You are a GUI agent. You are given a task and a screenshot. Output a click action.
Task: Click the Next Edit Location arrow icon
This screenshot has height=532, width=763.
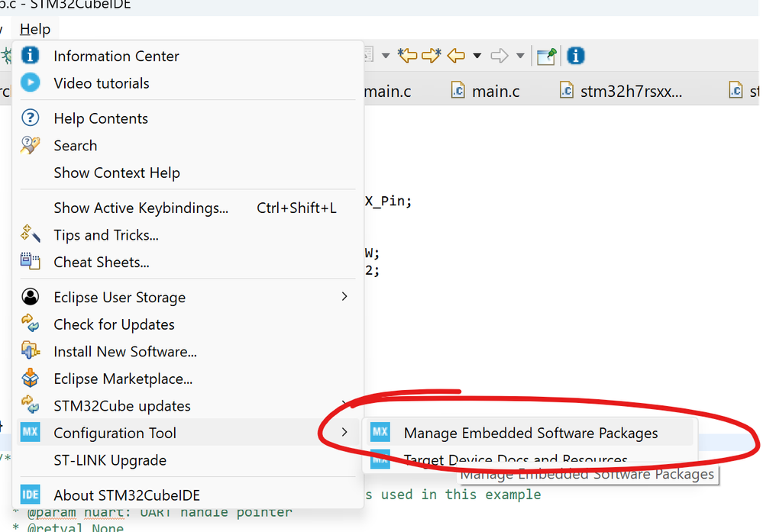click(x=432, y=56)
